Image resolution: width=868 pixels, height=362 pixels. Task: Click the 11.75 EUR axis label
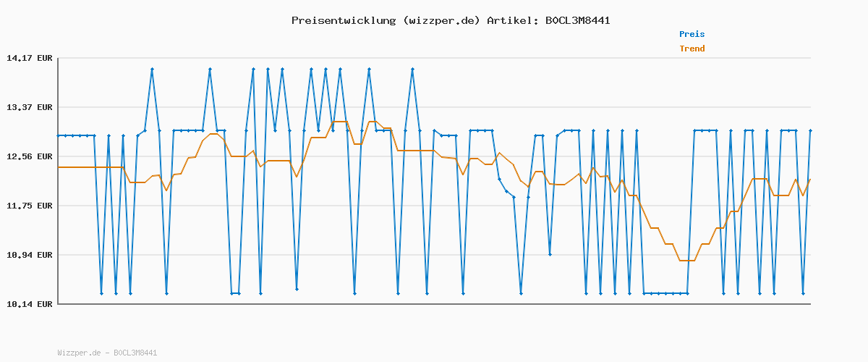pyautogui.click(x=30, y=206)
